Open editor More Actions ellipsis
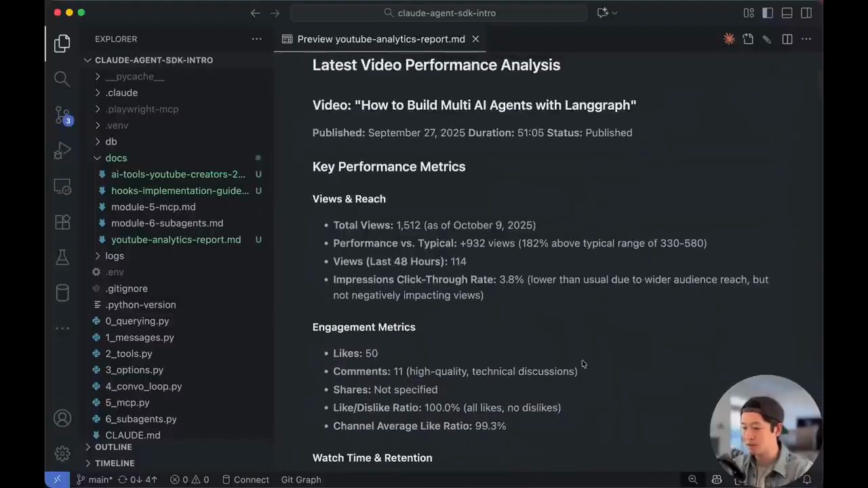The image size is (868, 488). tap(806, 39)
